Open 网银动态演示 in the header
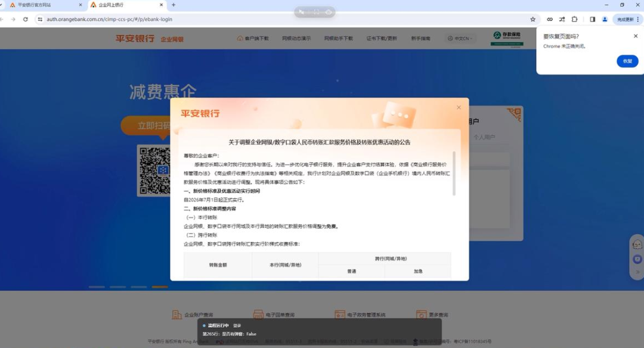This screenshot has height=348, width=644. click(296, 38)
